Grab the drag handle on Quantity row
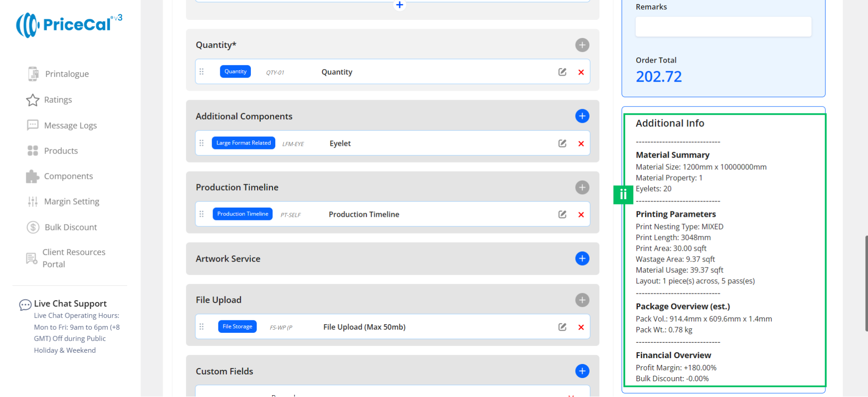Image resolution: width=868 pixels, height=397 pixels. point(202,72)
